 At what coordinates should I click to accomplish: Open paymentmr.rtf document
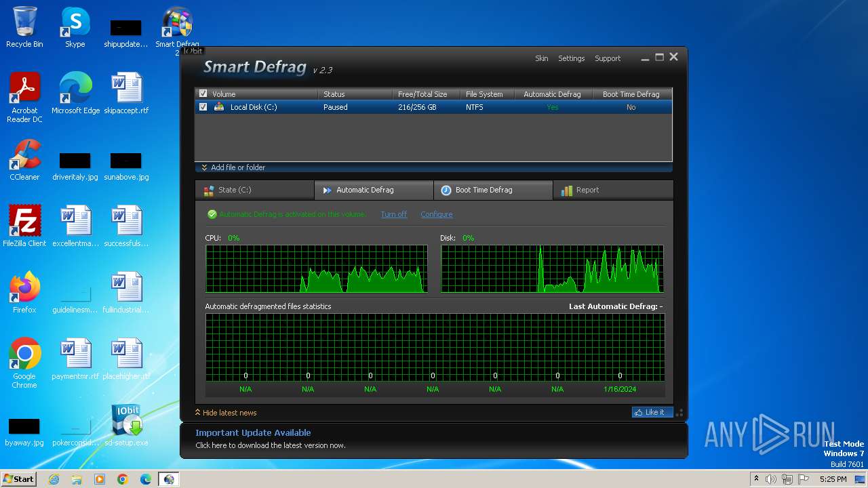click(x=75, y=359)
